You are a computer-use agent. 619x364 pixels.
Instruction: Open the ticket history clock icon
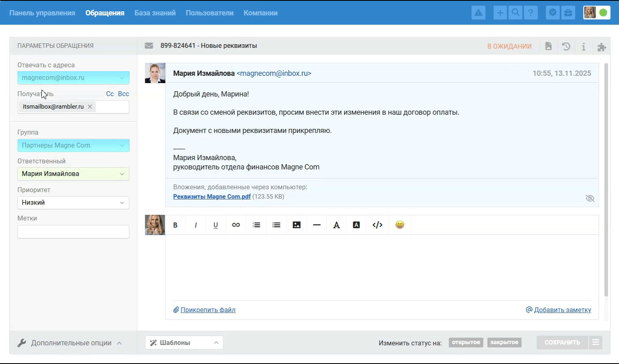pyautogui.click(x=566, y=46)
